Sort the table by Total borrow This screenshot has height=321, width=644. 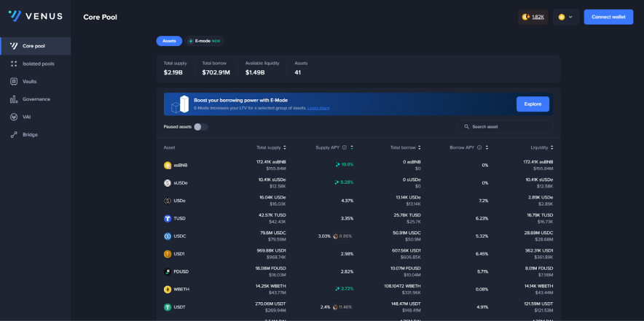tap(406, 147)
